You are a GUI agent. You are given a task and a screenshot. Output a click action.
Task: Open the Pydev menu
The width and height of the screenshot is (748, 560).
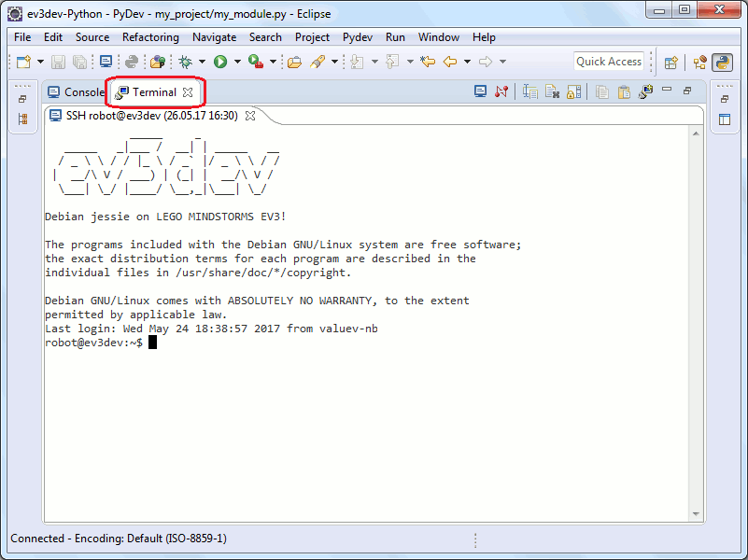coord(357,37)
